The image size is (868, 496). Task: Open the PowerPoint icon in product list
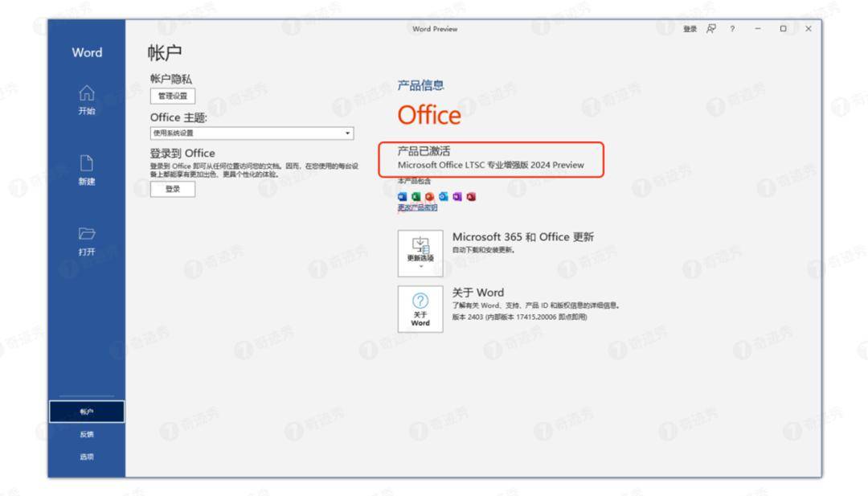click(428, 196)
